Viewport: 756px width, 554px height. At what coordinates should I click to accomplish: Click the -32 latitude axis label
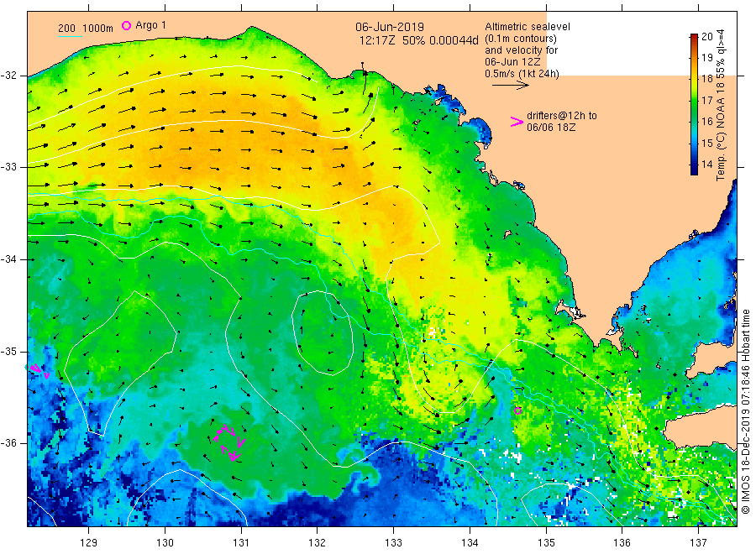8,76
